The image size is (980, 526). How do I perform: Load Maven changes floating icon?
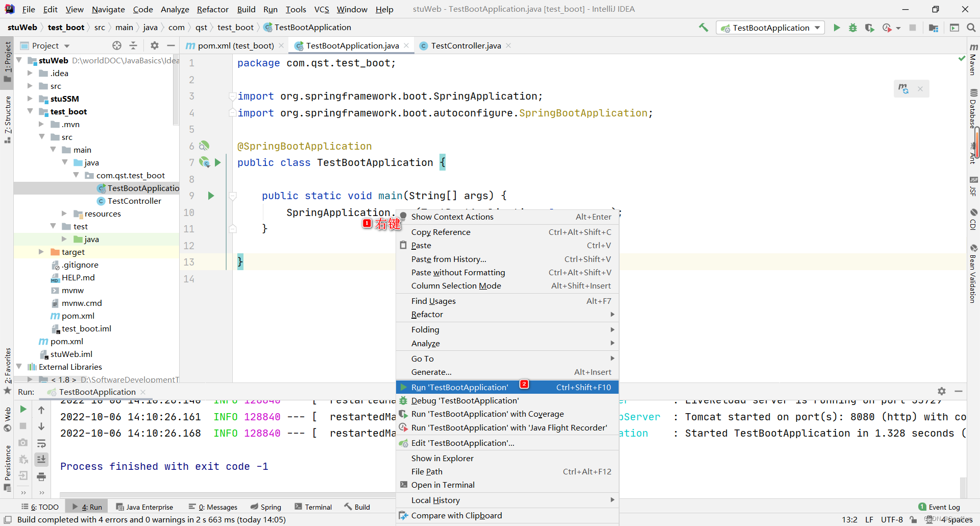(x=903, y=89)
